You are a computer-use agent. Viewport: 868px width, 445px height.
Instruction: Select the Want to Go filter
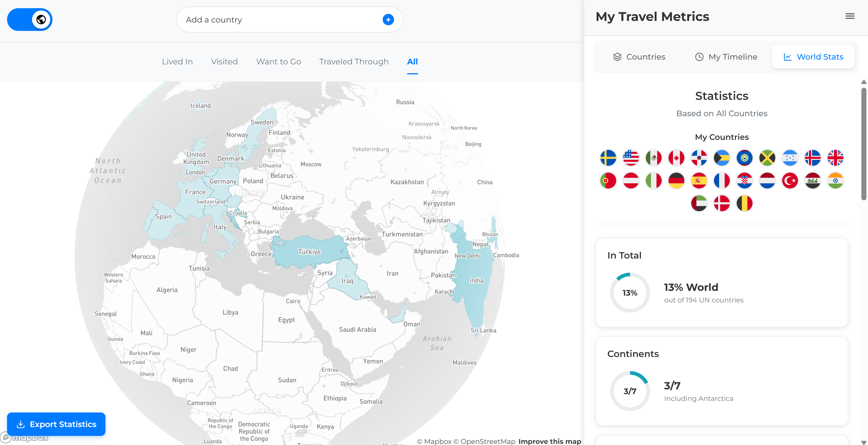pyautogui.click(x=279, y=61)
